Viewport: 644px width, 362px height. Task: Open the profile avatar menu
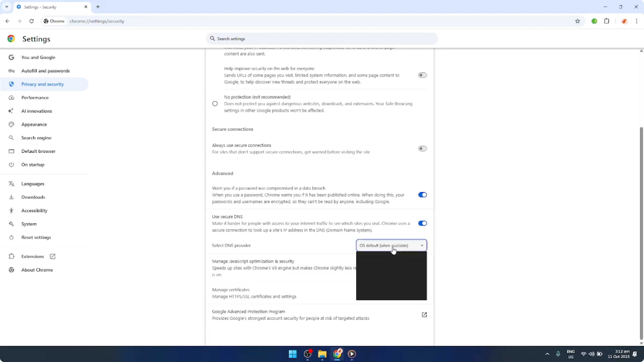pos(624,21)
